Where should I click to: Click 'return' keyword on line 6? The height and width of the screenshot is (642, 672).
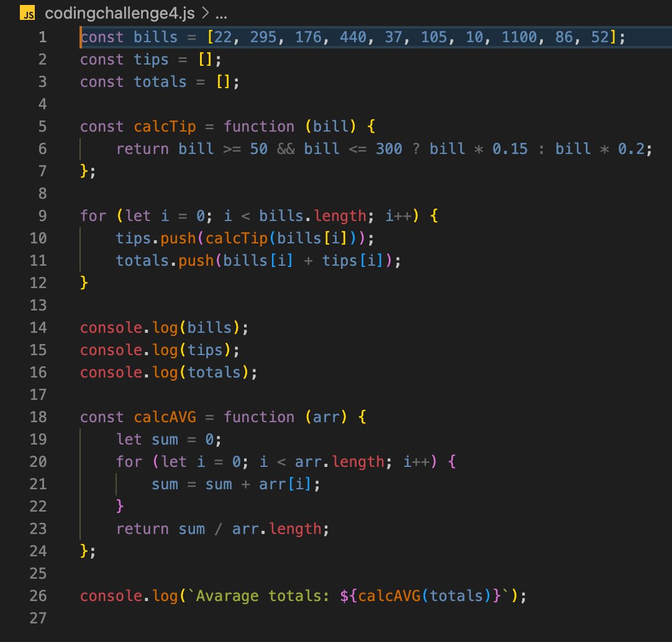[142, 149]
